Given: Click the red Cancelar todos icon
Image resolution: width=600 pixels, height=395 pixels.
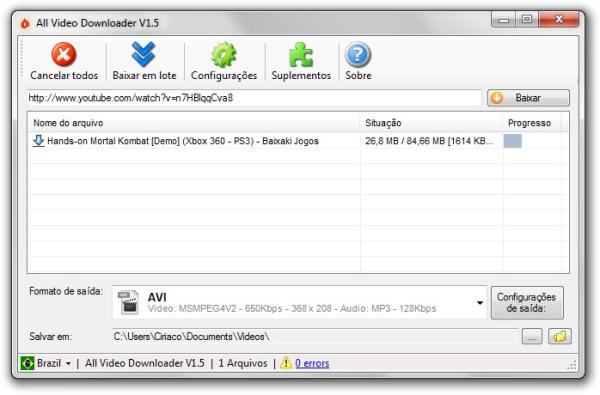Looking at the screenshot, I should pyautogui.click(x=64, y=55).
